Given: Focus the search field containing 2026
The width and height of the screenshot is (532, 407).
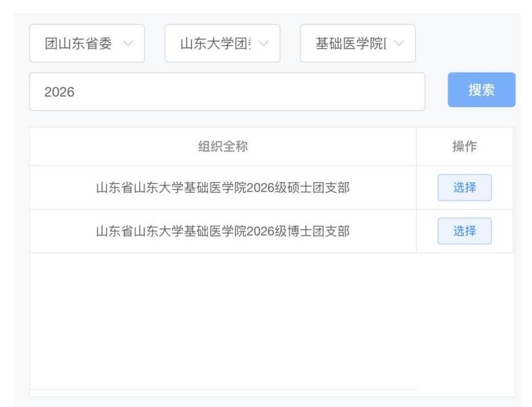Looking at the screenshot, I should point(227,91).
